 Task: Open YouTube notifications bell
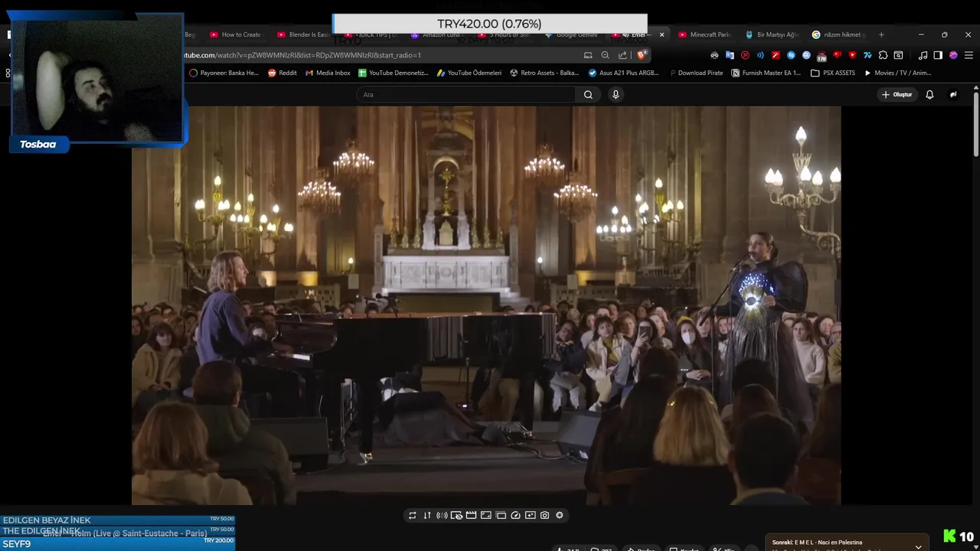(x=929, y=94)
